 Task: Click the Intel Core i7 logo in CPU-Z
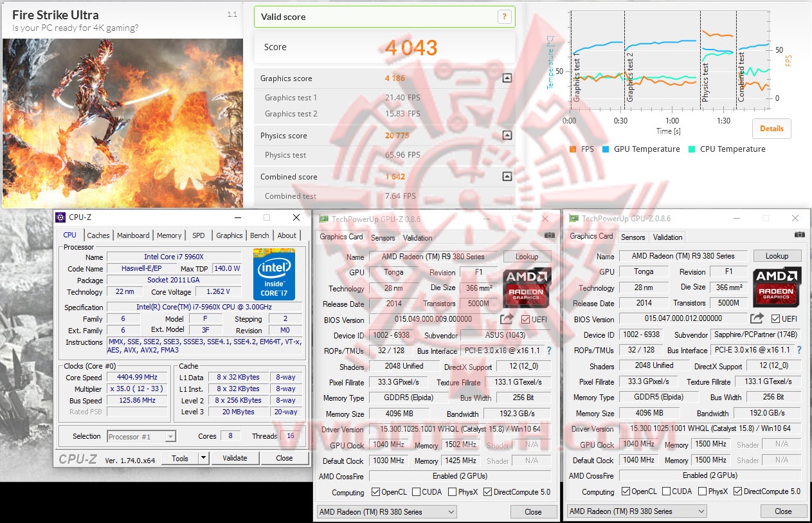point(275,273)
